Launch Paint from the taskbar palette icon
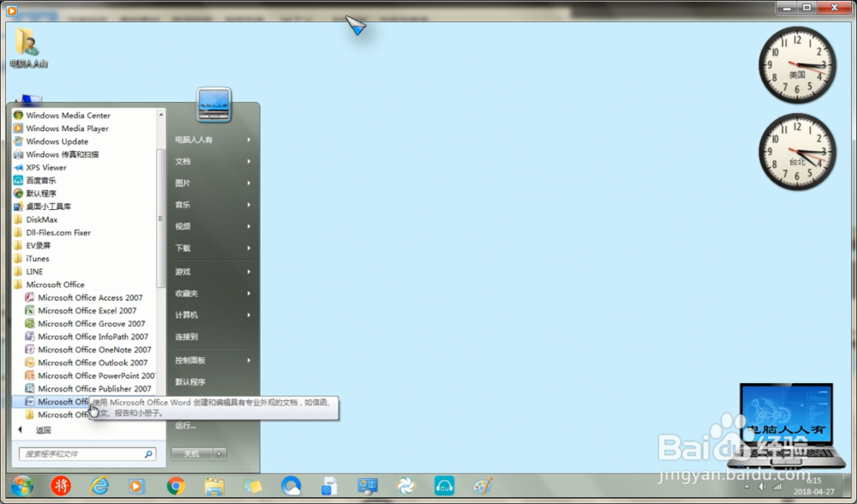 pos(482,485)
